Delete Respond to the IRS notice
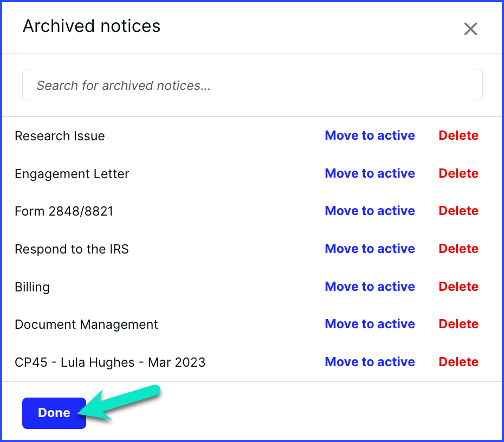This screenshot has width=504, height=442. (458, 249)
